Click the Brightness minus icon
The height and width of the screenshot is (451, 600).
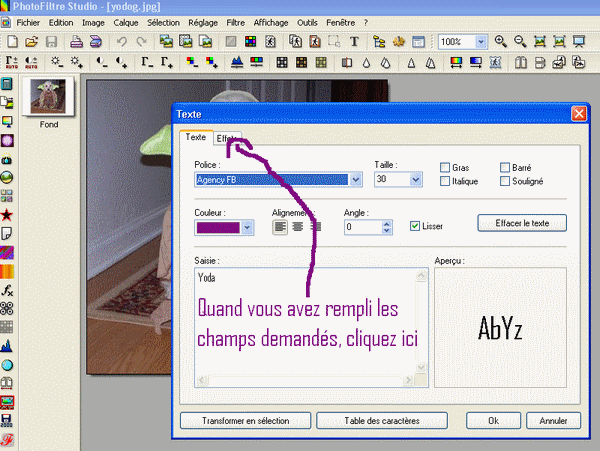[x=57, y=62]
